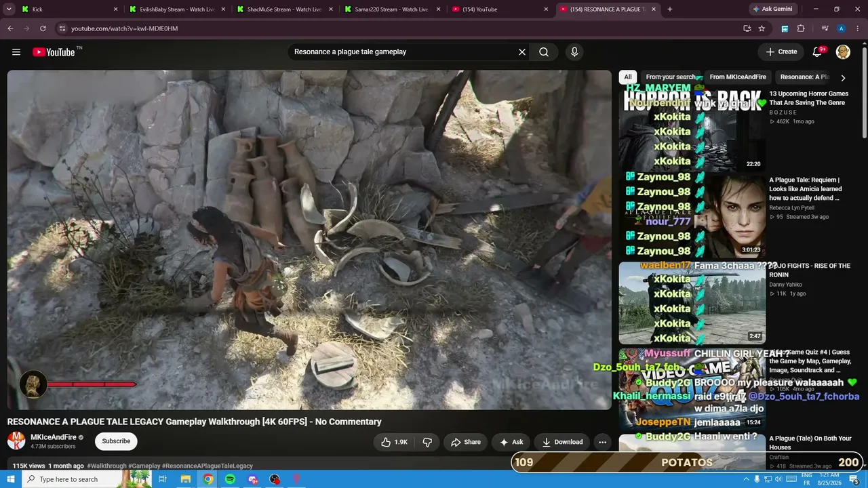This screenshot has width=868, height=488.
Task: Click #ResonanceAPlagueTaleLegacy hashtag
Action: (208, 466)
